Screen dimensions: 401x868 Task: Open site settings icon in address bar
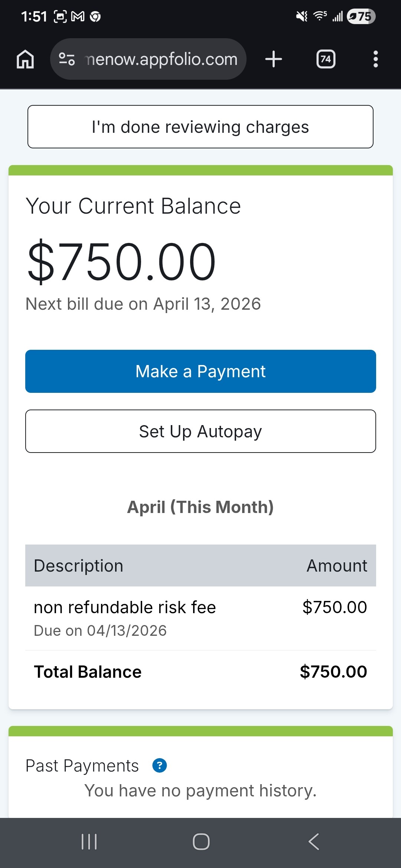67,59
